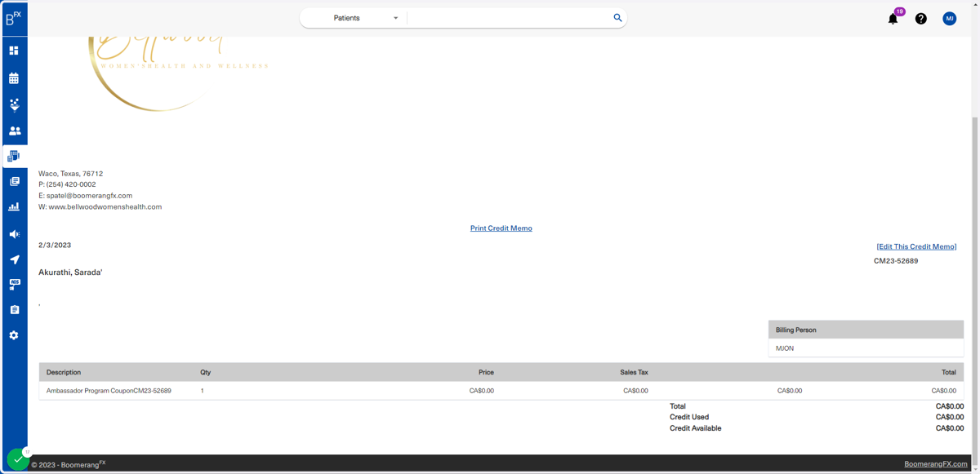
Task: Open the patients people icon in the sidebar
Action: tap(14, 131)
